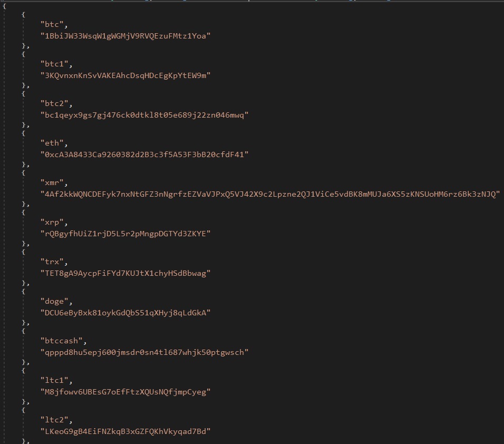Image resolution: width=504 pixels, height=444 pixels.
Task: Click the rQBgyfhUiZ1 Ripple address value
Action: [125, 234]
